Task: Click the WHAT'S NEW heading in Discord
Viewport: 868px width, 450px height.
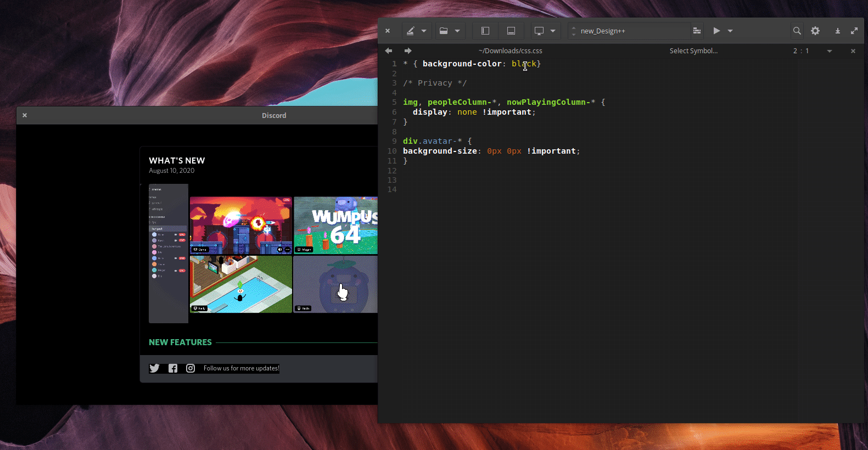Action: 177,161
